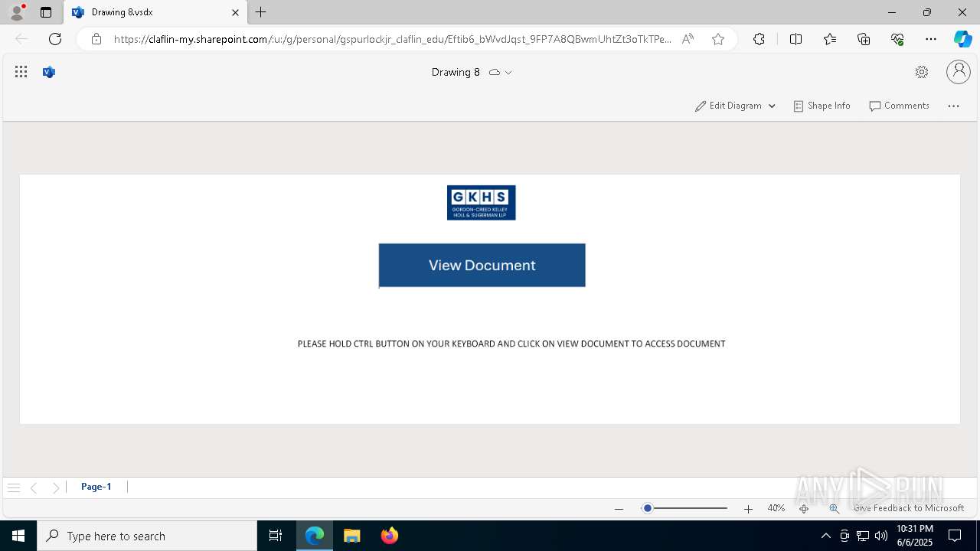The image size is (980, 551).
Task: Open Edge Settings and more menu
Action: point(931,39)
